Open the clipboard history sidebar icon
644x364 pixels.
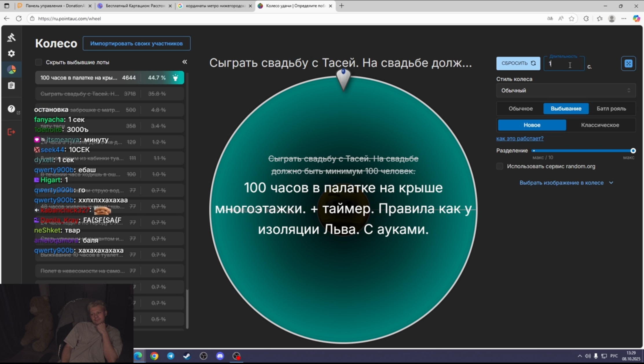point(11,85)
